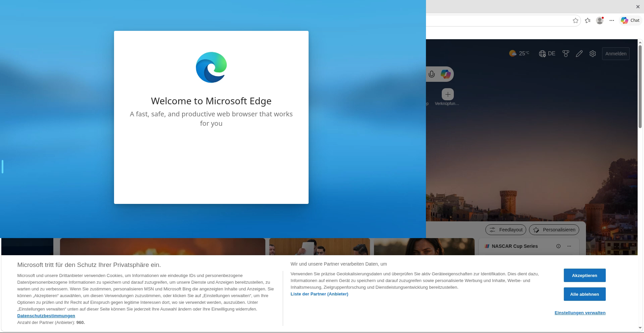
Task: Open the Datenschutzbestimmungen link
Action: coord(46,316)
